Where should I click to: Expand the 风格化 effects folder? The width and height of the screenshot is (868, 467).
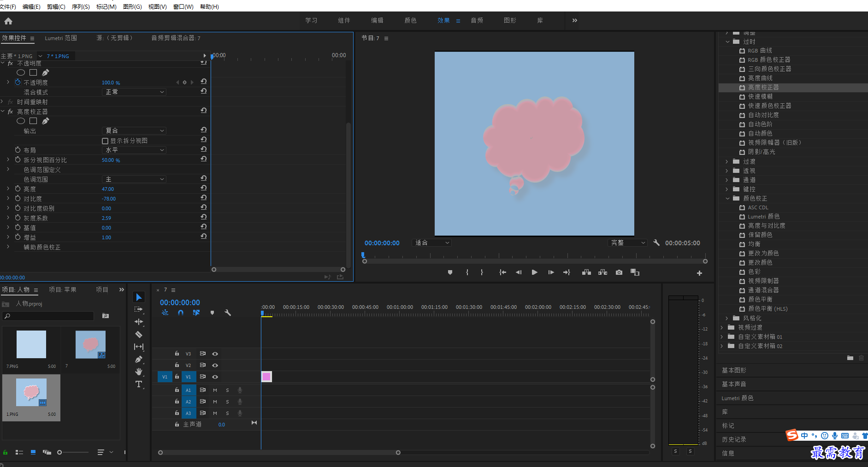(727, 318)
